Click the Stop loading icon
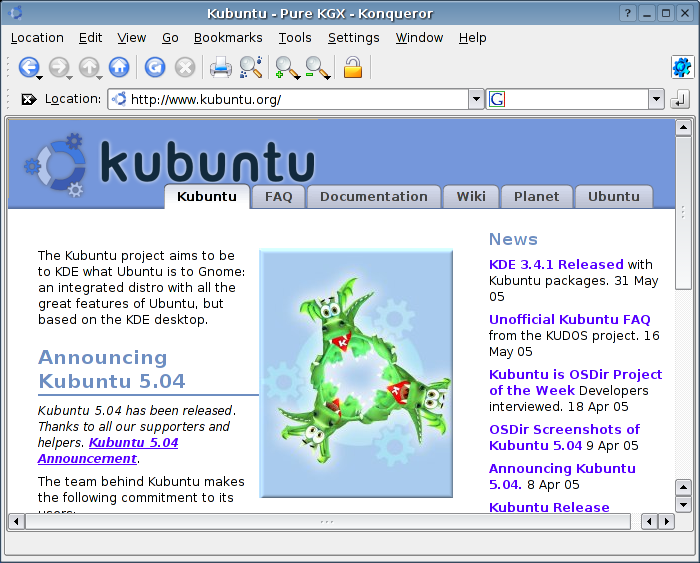Screen dimensions: 700x563 185,67
